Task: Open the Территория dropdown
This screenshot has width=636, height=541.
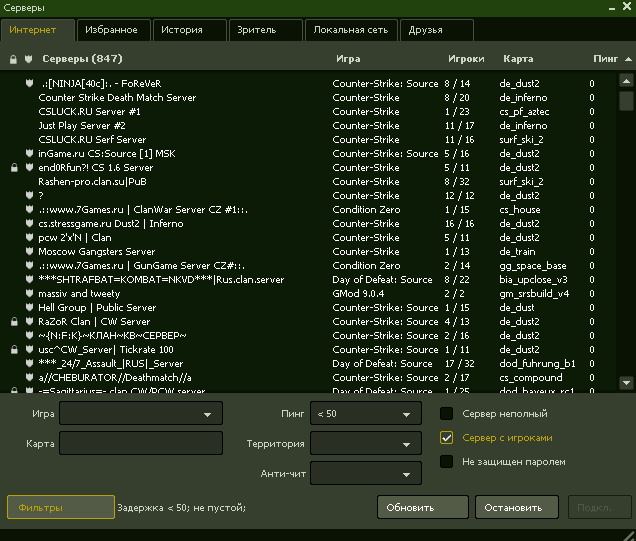Action: (365, 443)
